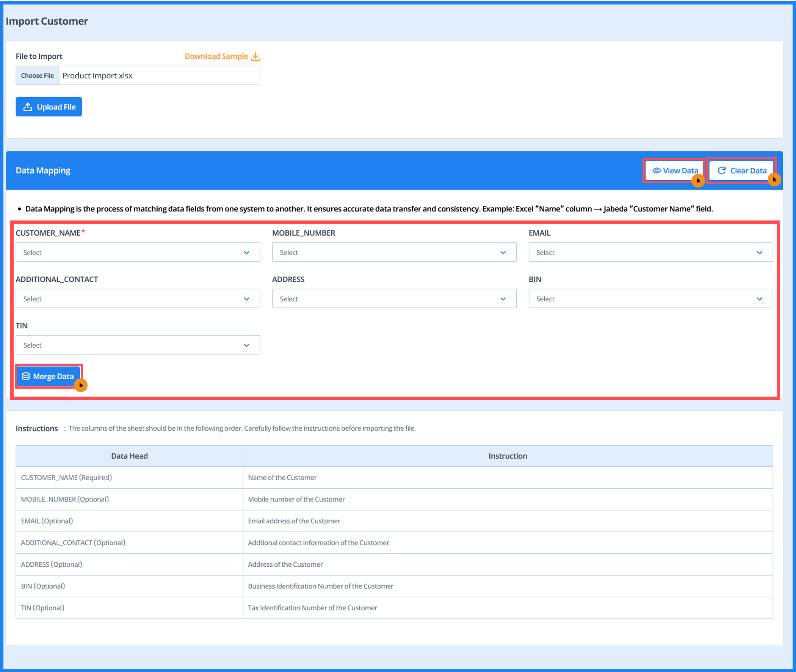Open the Download Sample link
The height and width of the screenshot is (672, 796).
coord(216,56)
